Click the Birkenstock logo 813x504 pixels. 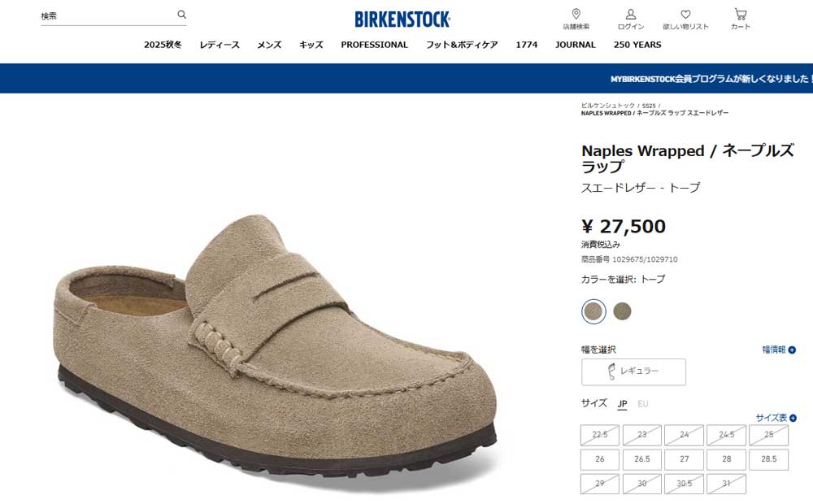coord(402,19)
